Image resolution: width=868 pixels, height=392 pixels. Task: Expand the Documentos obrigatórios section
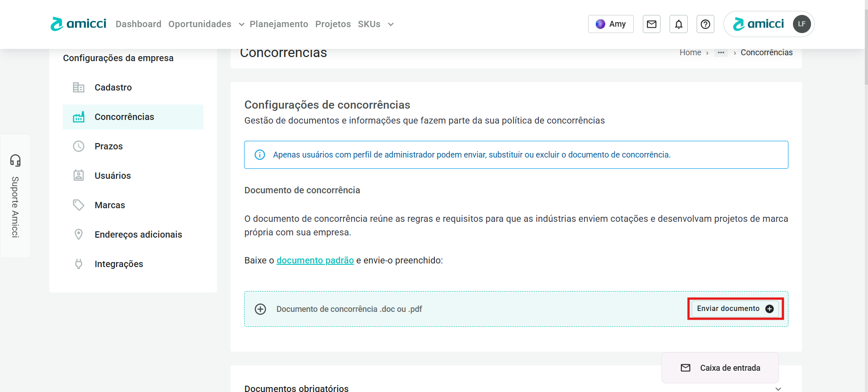point(778,388)
